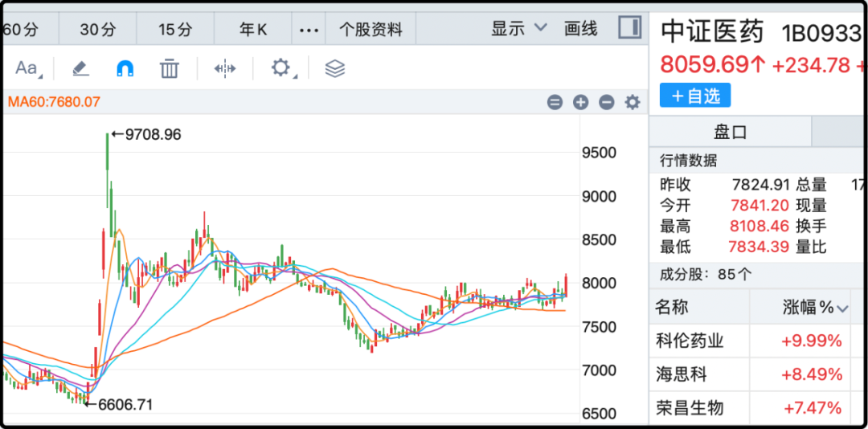
Task: Open the MA indicator settings gear
Action: pyautogui.click(x=633, y=102)
